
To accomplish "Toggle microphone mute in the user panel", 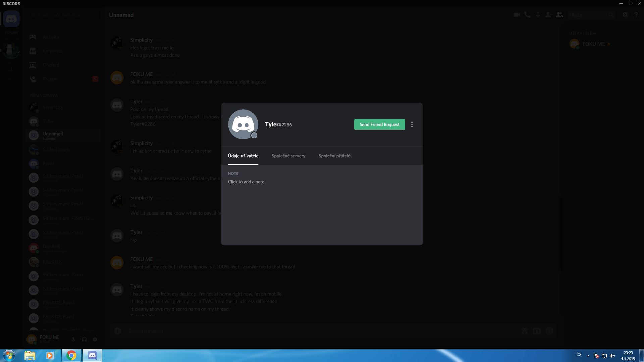I will click(73, 339).
